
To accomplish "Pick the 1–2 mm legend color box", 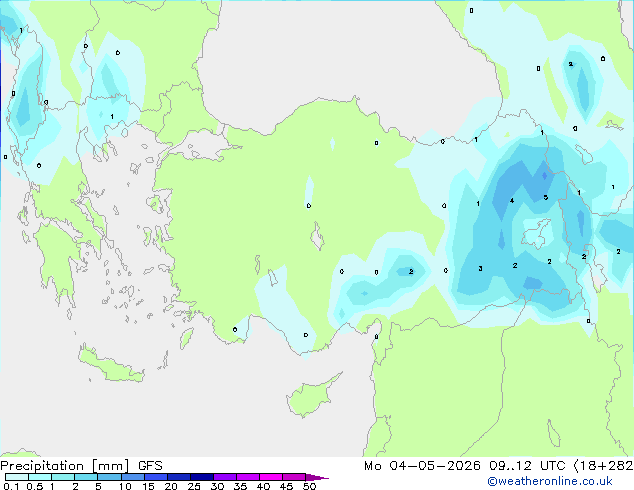I will point(63,477).
